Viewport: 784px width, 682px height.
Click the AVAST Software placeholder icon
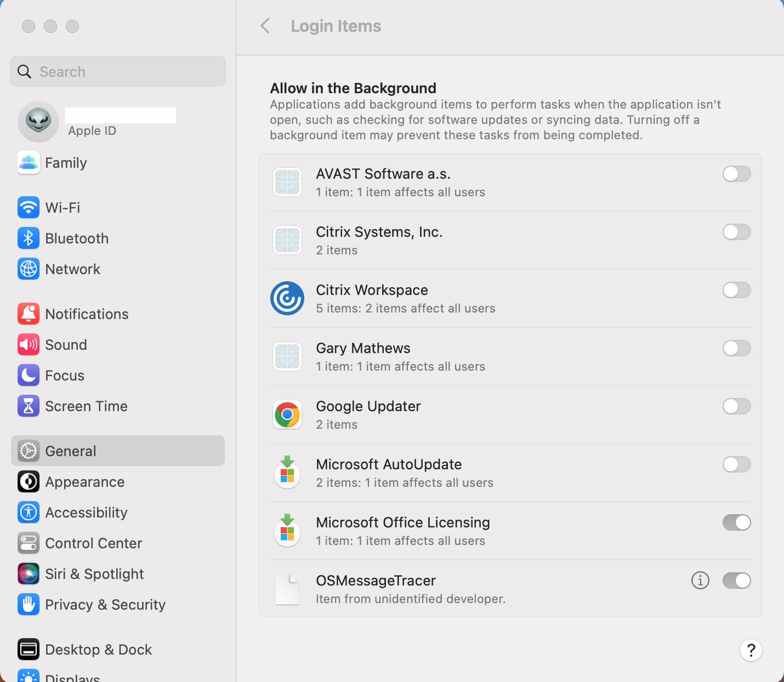coord(287,182)
